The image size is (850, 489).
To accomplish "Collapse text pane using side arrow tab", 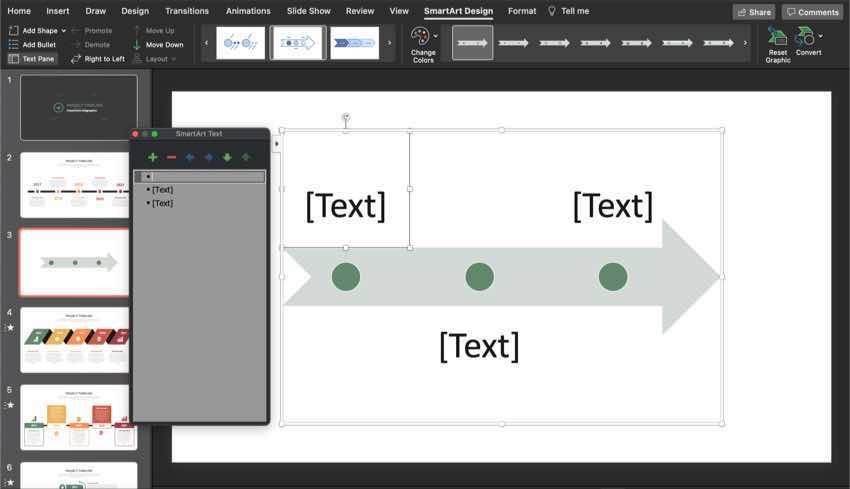I will click(277, 144).
